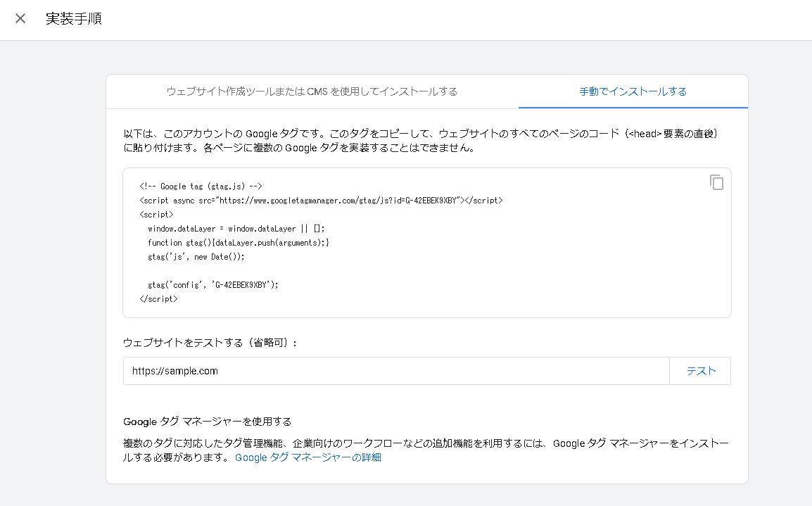This screenshot has height=506, width=812.
Task: Switch to the ウェブサイト作成ツールまたは CMS tab
Action: click(x=312, y=91)
